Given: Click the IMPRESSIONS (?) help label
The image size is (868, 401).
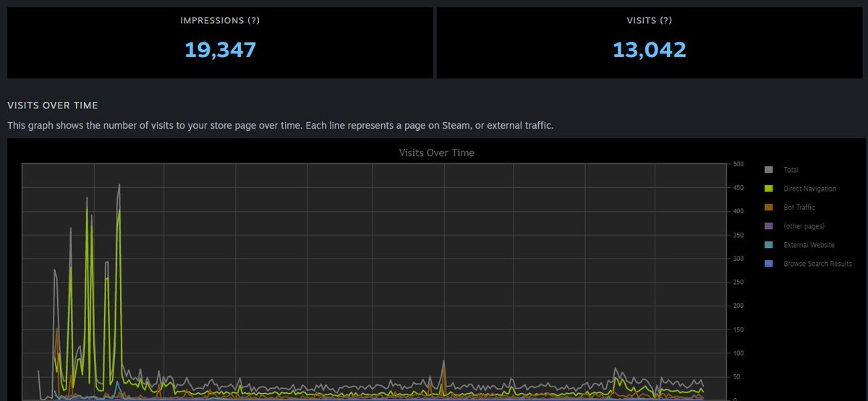Looking at the screenshot, I should point(220,20).
